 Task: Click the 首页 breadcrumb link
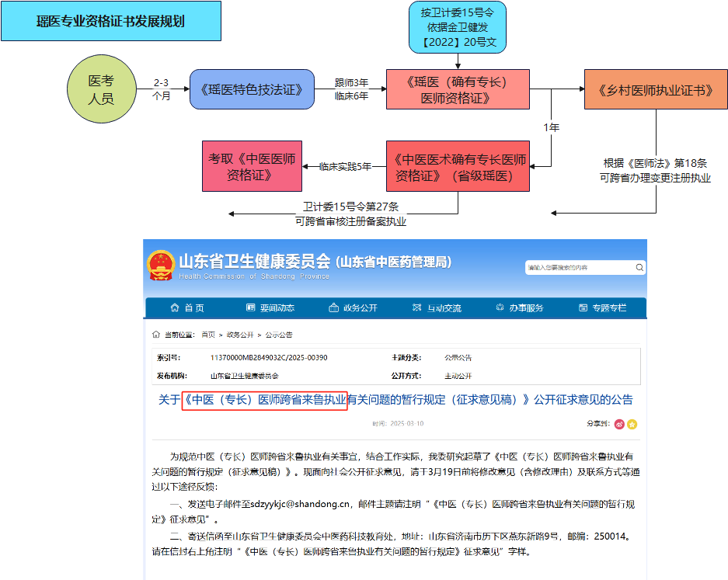pyautogui.click(x=208, y=335)
